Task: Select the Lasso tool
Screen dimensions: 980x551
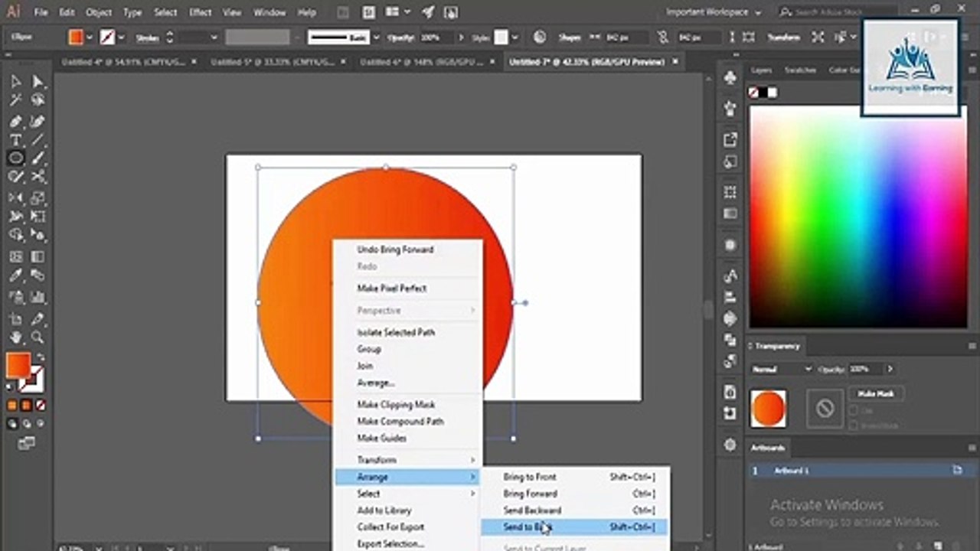Action: point(38,100)
